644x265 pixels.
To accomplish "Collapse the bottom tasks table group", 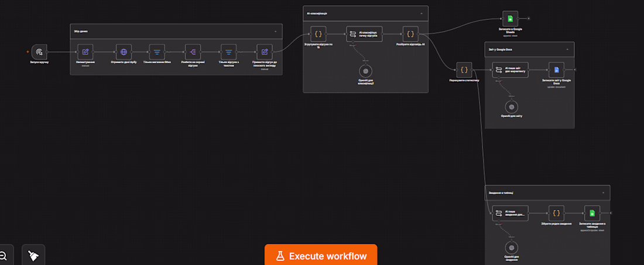I will pyautogui.click(x=604, y=192).
